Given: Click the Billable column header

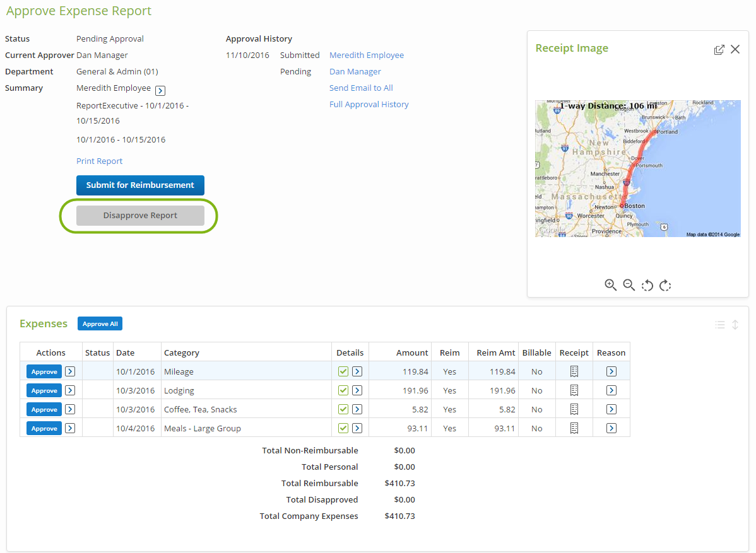Looking at the screenshot, I should point(536,352).
